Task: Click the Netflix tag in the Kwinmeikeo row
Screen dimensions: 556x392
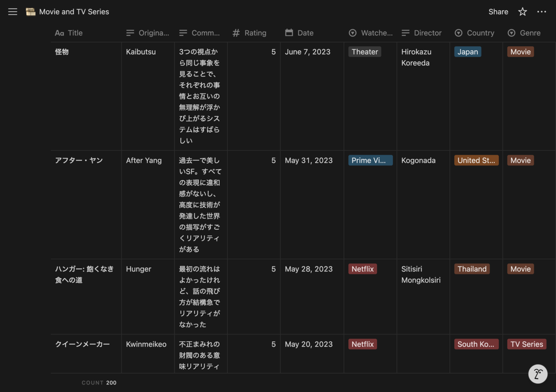Action: 362,344
